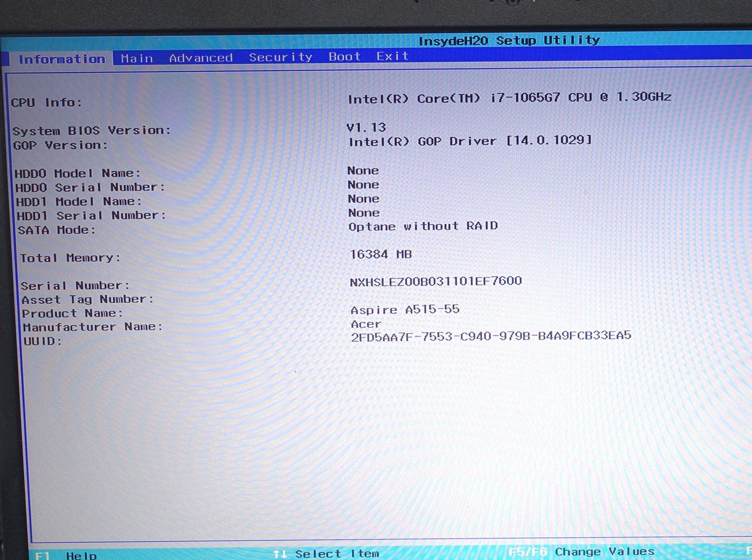This screenshot has width=752, height=560.
Task: Click the HDD0 Model Name label
Action: coord(78,173)
